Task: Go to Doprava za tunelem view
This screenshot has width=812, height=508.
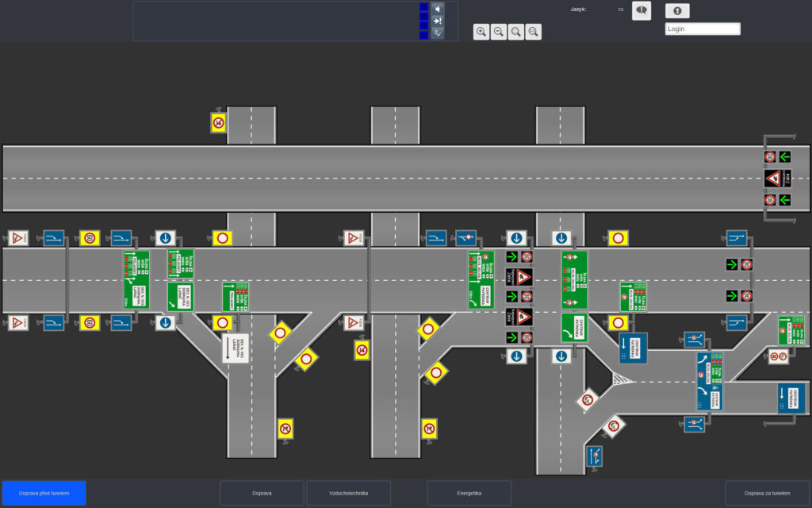Action: click(767, 493)
